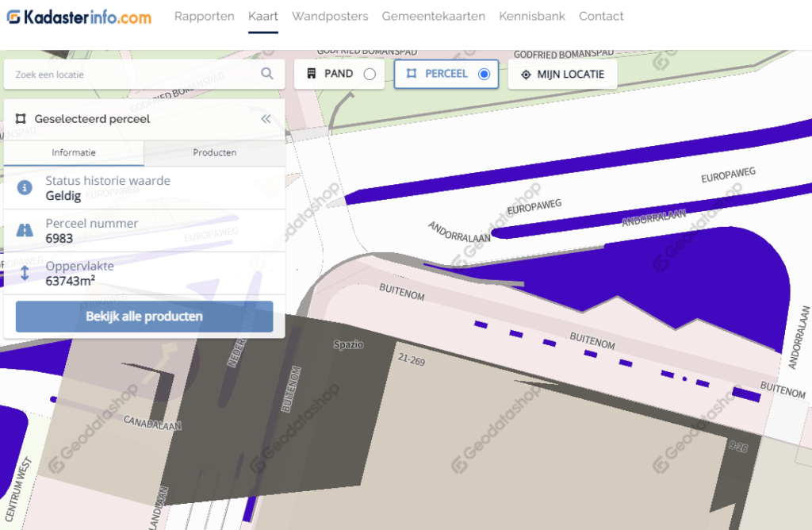Image resolution: width=812 pixels, height=530 pixels.
Task: Click the Spazio building on the map
Action: [x=348, y=345]
